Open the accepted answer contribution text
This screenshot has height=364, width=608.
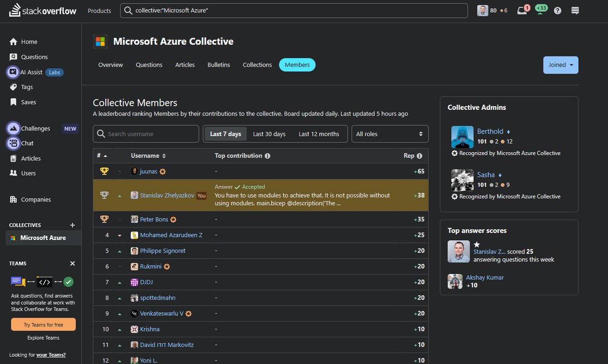click(302, 199)
